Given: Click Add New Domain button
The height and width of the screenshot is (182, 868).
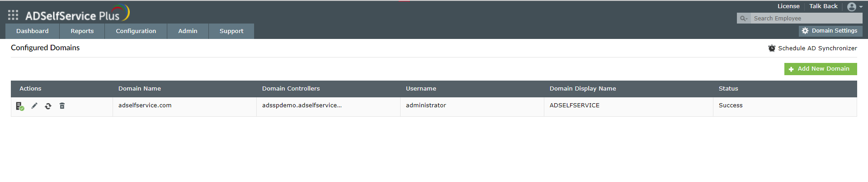Looking at the screenshot, I should (821, 69).
